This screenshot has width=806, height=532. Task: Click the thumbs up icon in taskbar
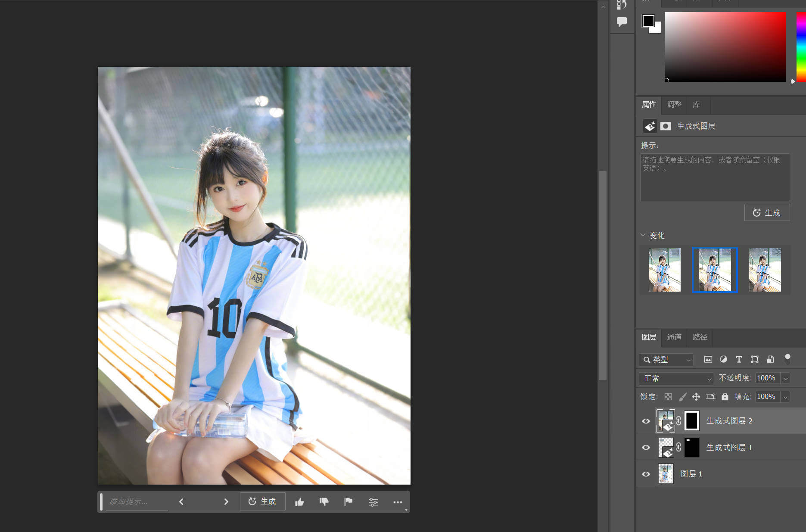(299, 502)
